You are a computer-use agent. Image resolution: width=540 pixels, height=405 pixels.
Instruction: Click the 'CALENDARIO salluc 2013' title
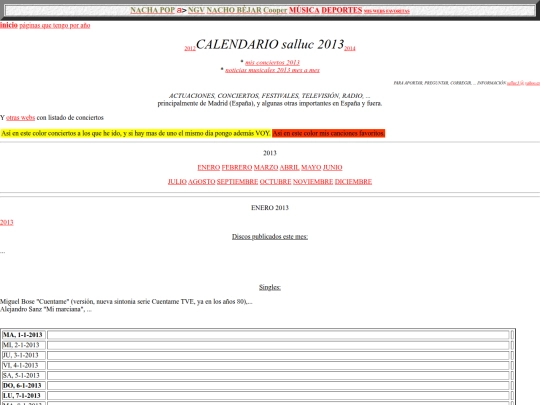[x=270, y=44]
